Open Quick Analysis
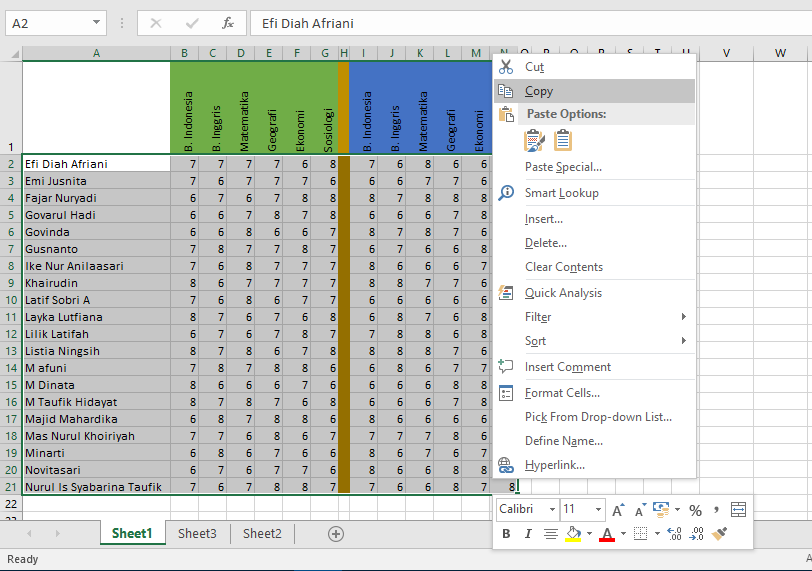 point(594,293)
